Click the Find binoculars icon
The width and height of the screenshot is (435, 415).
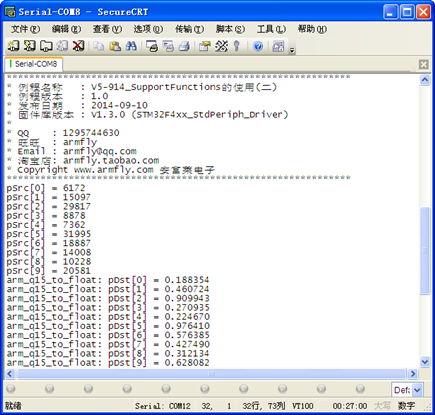coord(131,46)
